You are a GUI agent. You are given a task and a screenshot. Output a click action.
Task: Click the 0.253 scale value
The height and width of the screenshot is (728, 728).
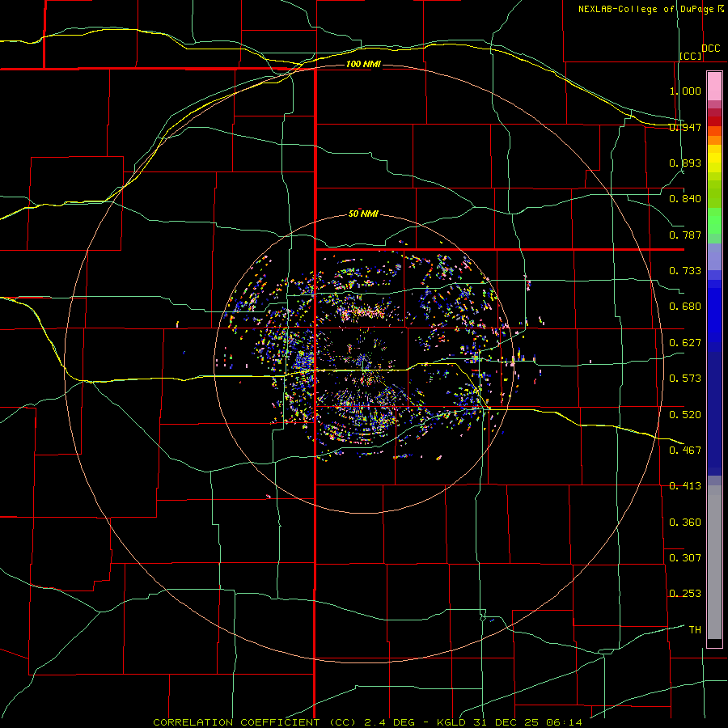[685, 594]
